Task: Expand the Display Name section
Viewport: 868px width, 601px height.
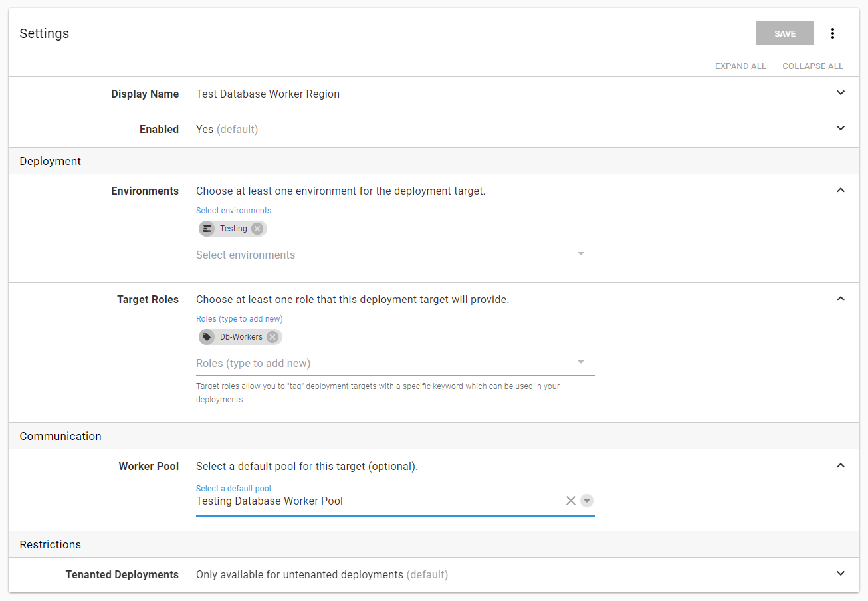Action: pos(841,93)
